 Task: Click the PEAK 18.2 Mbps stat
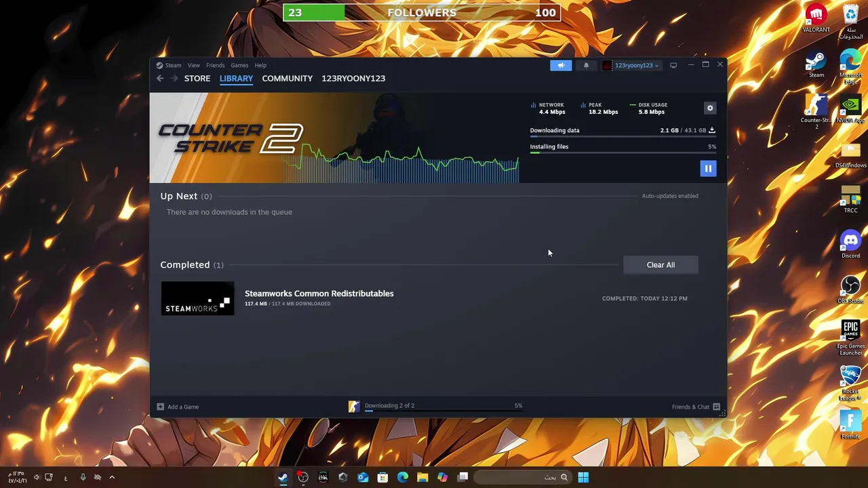click(599, 108)
